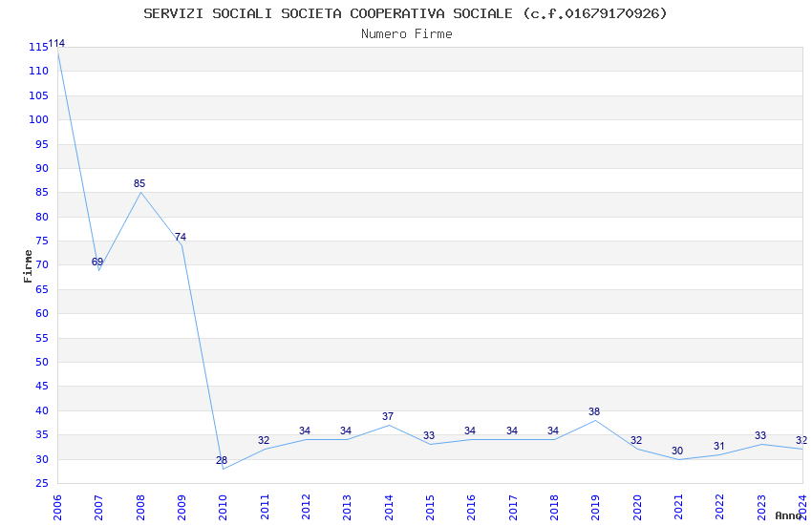Click the x-axis year label 2017
This screenshot has width=812, height=525.
click(513, 507)
